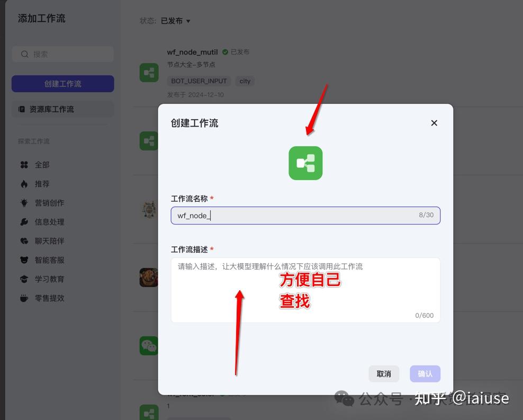Viewport: 523px width, 420px height.
Task: Cancel workflow creation with 取消 button
Action: [x=384, y=373]
